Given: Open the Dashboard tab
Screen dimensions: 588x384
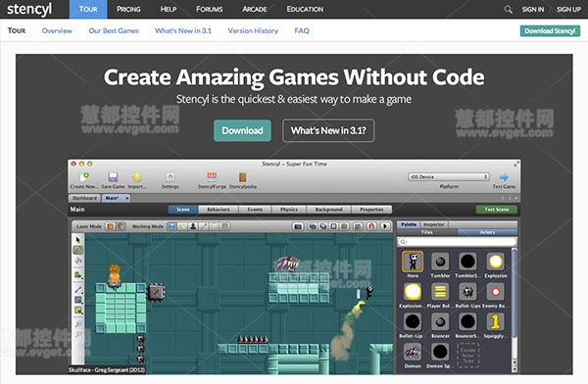Looking at the screenshot, I should [84, 198].
